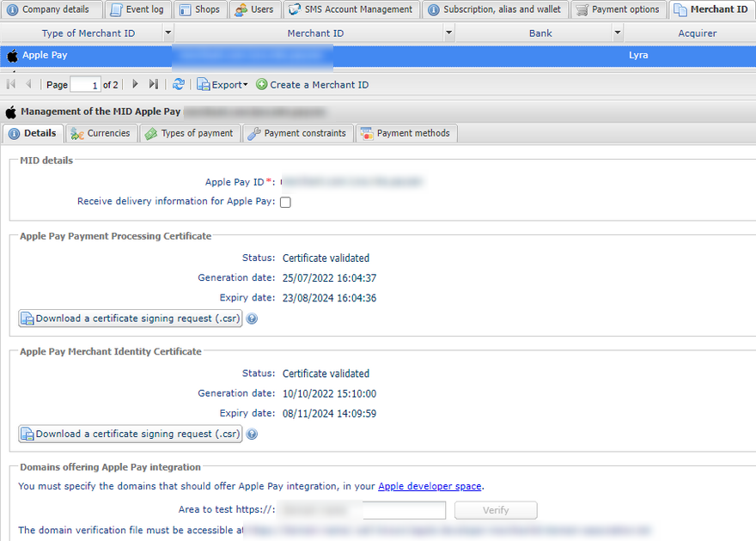Switch to the Event log tab
This screenshot has width=756, height=541.
tap(137, 9)
